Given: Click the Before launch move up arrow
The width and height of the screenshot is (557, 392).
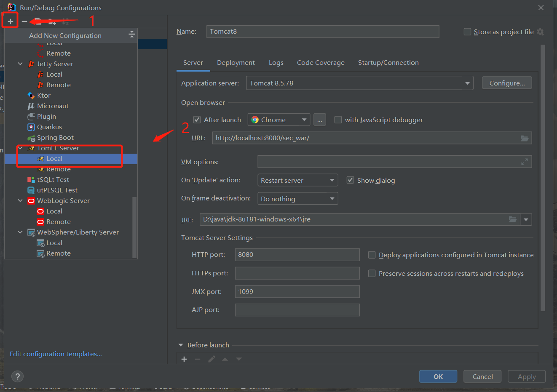Looking at the screenshot, I should (x=225, y=359).
